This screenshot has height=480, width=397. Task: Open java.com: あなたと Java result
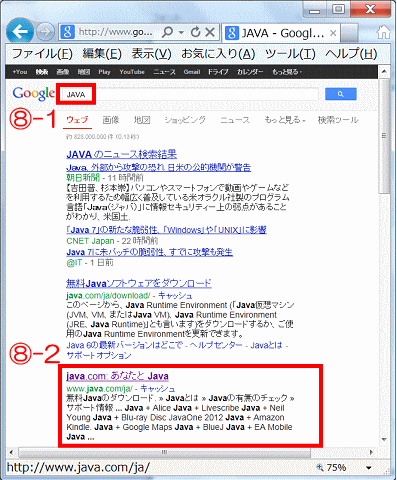pyautogui.click(x=117, y=376)
